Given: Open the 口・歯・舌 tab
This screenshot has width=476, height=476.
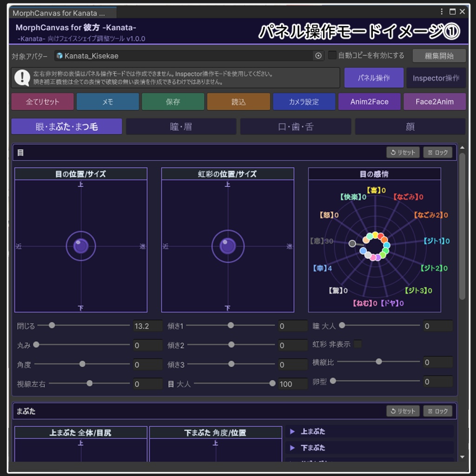Looking at the screenshot, I should click(x=295, y=126).
